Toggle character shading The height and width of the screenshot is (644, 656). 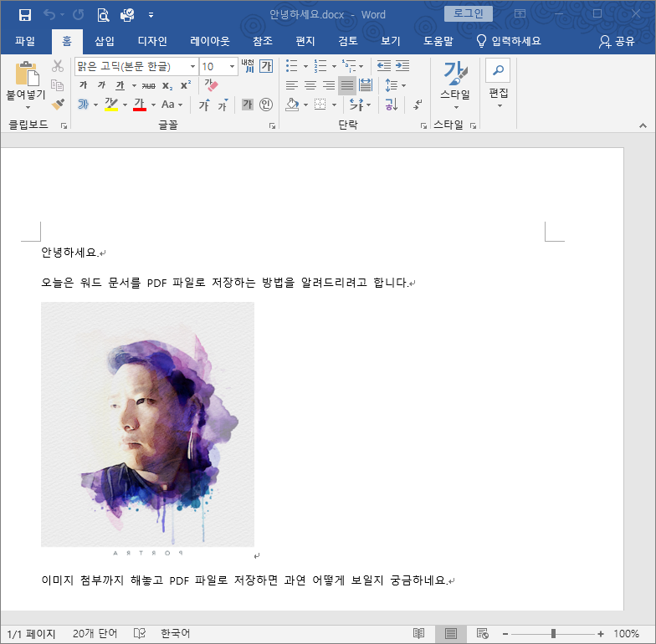pyautogui.click(x=248, y=104)
